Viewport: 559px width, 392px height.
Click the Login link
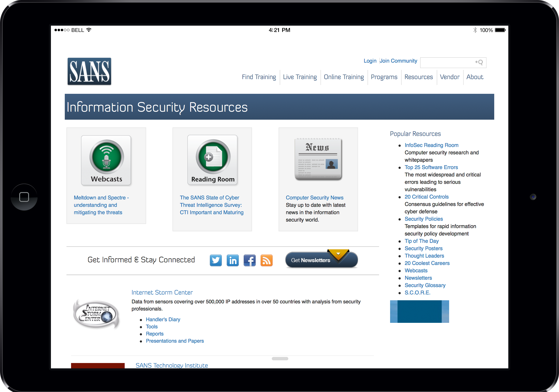tap(370, 61)
